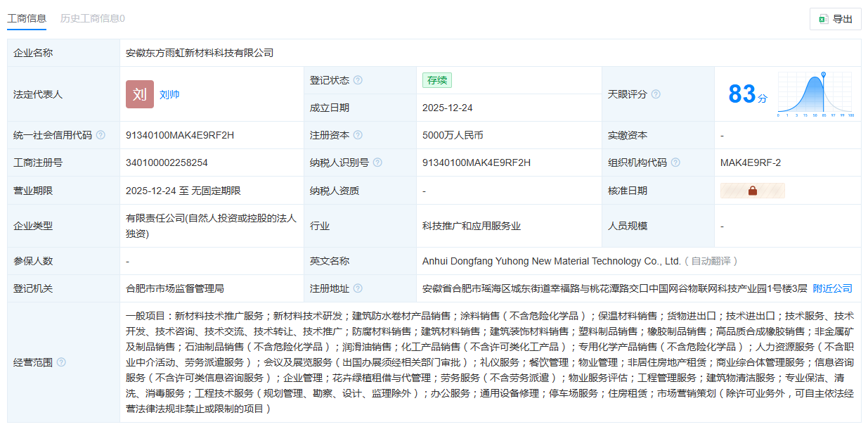Click registration number 340100002258254
This screenshot has width=868, height=434.
pyautogui.click(x=167, y=162)
